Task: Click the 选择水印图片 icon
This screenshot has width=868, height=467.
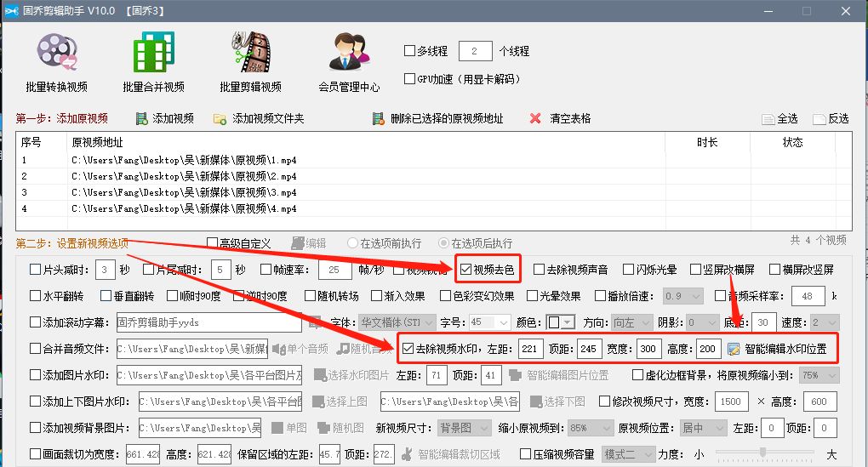Action: [319, 375]
